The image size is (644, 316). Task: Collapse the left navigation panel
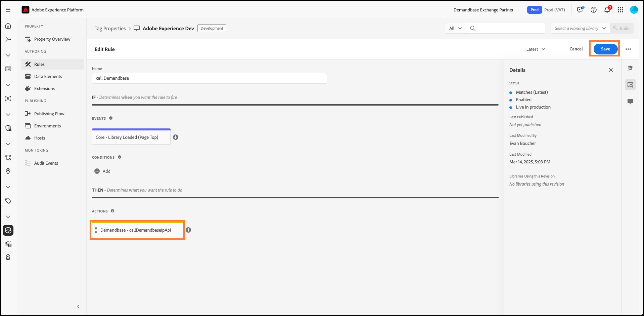(x=78, y=307)
